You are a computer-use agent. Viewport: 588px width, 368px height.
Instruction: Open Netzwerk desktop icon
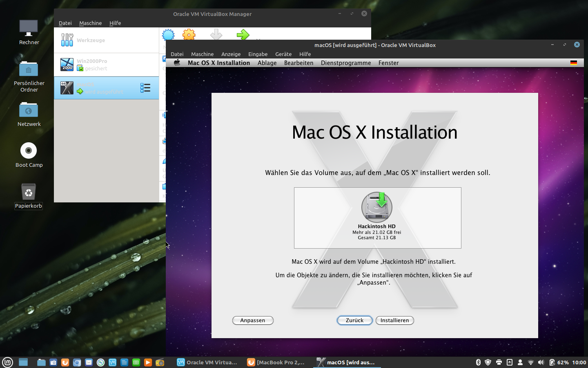29,110
